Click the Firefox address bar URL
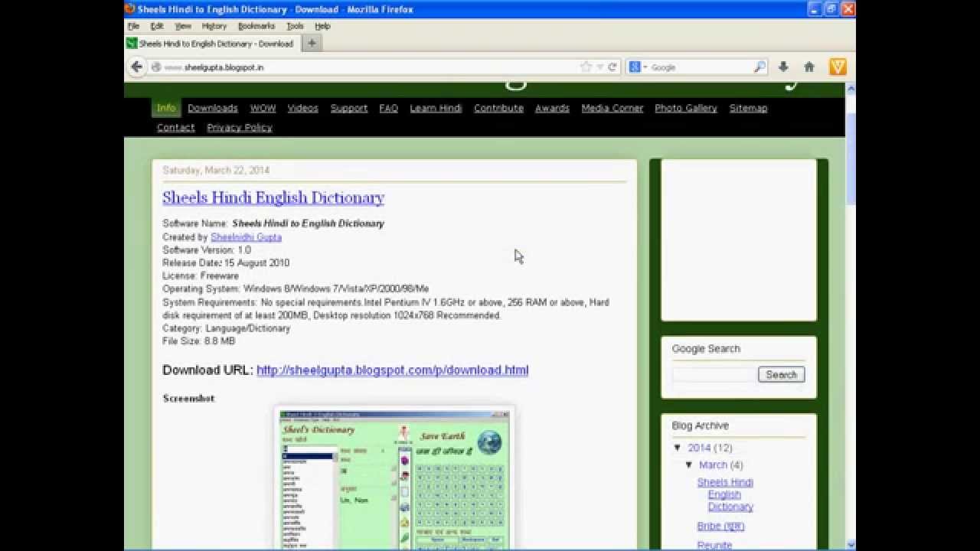The height and width of the screenshot is (551, 980). point(367,67)
